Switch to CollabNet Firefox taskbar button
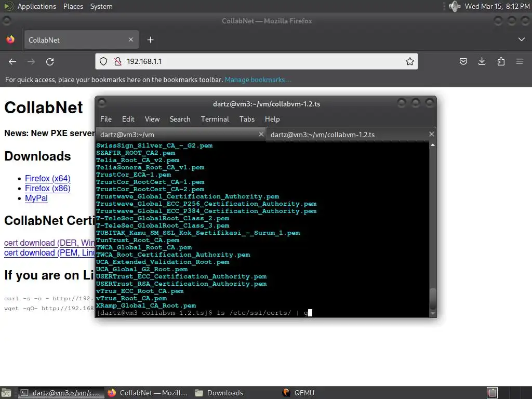Viewport: 532px width, 399px height. [148, 393]
